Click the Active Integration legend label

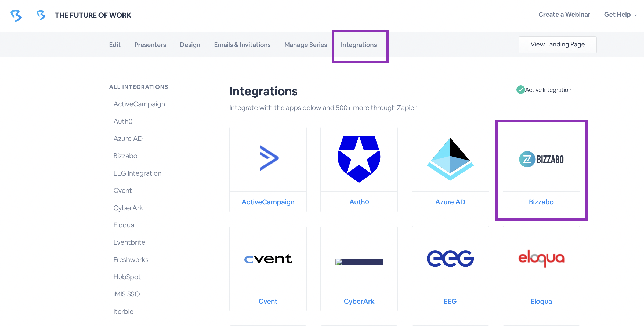coord(548,90)
